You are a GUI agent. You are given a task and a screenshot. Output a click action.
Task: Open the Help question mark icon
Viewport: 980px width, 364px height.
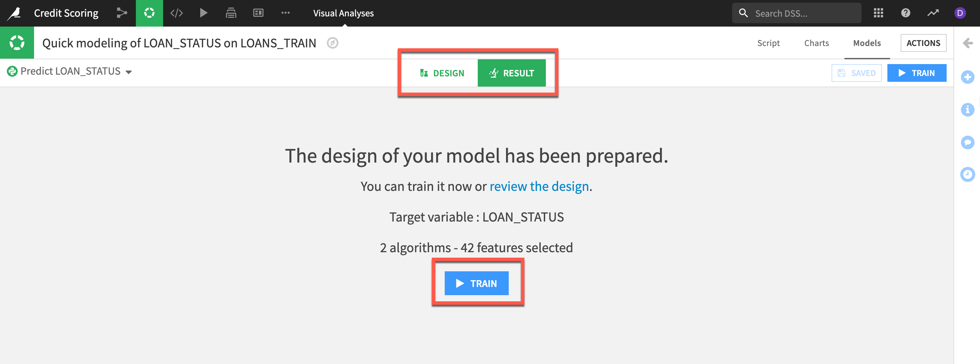click(x=905, y=13)
